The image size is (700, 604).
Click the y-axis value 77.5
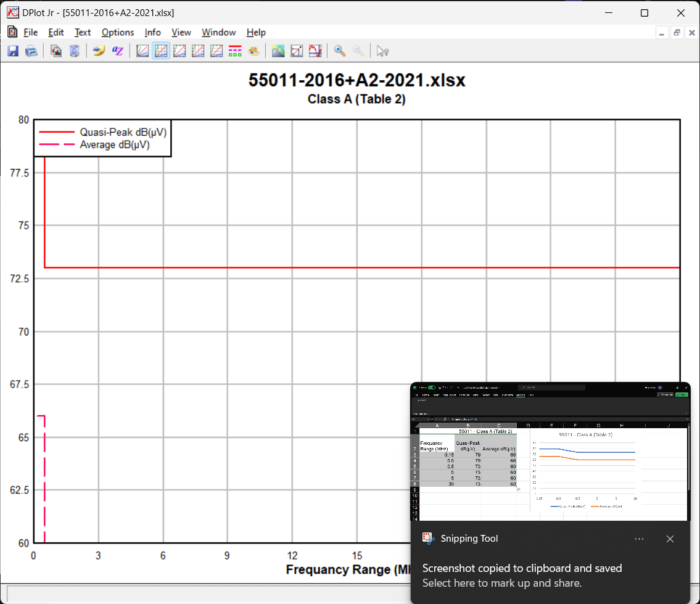pos(19,173)
